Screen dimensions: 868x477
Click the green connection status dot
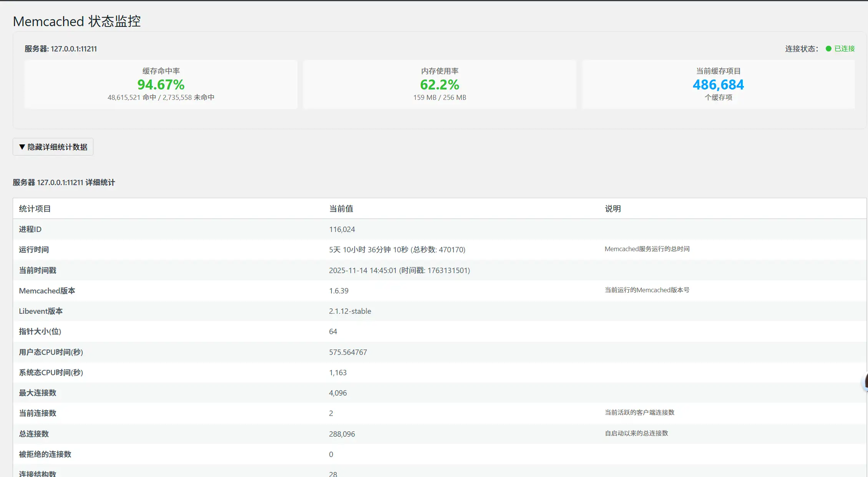[828, 49]
